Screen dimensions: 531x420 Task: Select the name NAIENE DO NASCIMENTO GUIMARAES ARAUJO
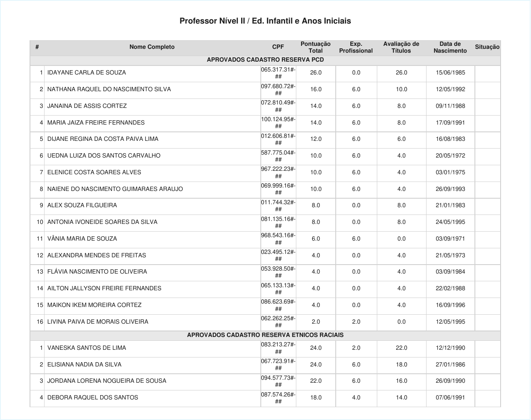[x=115, y=189]
